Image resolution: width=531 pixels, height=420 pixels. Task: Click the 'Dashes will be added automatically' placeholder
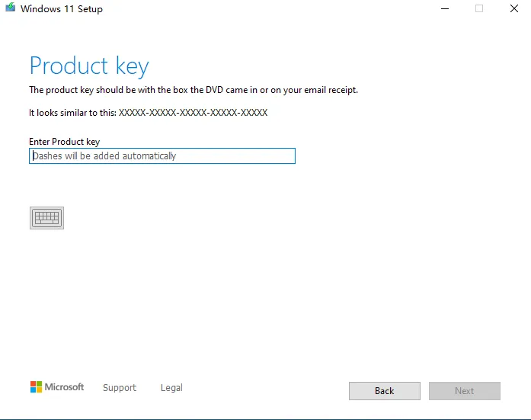tap(104, 155)
